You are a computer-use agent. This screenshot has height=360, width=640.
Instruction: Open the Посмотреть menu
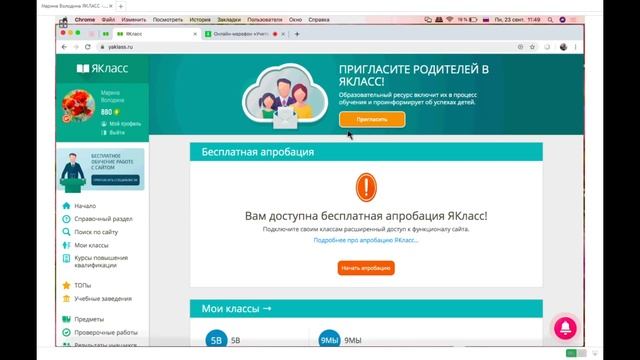click(168, 20)
